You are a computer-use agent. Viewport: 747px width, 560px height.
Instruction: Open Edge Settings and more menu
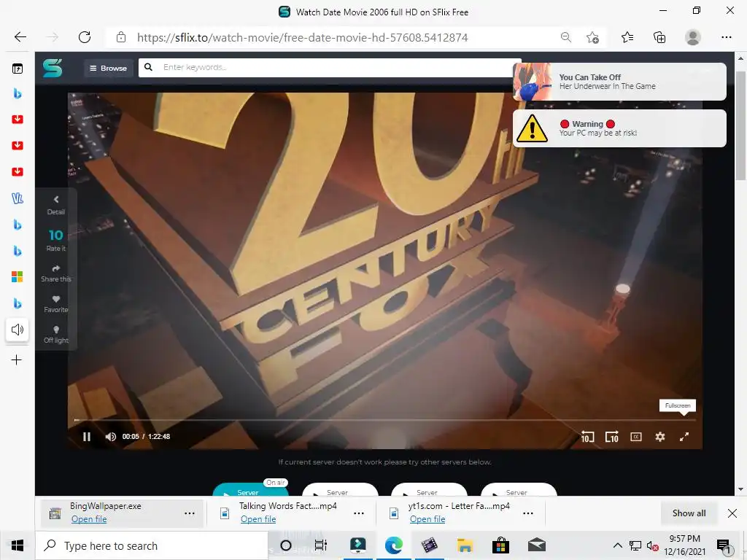pos(726,37)
